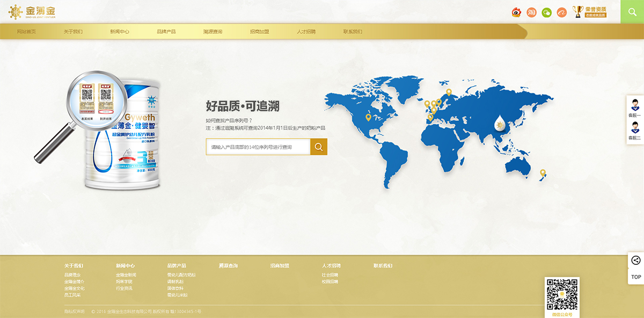Image resolution: width=644 pixels, height=318 pixels.
Task: Open footer link 品牌理念
Action: coord(73,275)
